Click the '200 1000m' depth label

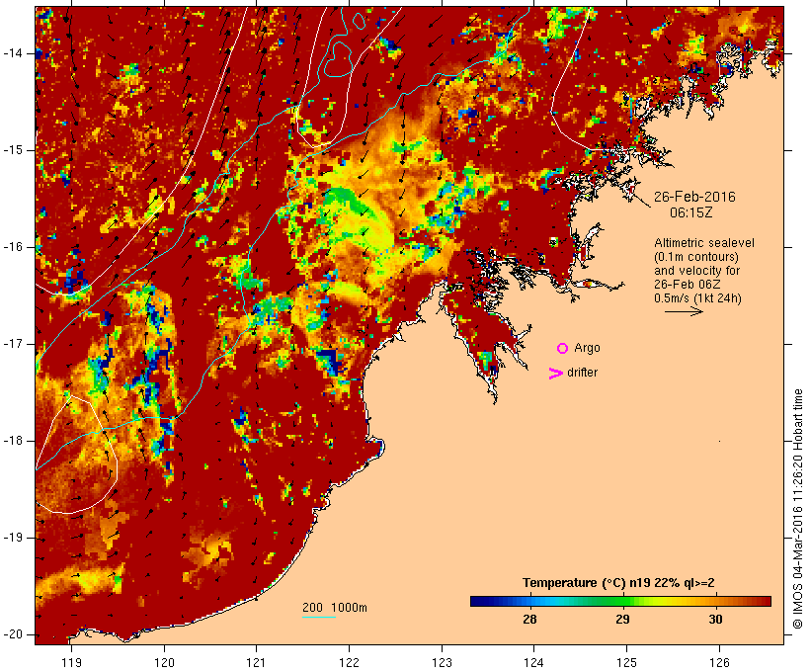(335, 608)
